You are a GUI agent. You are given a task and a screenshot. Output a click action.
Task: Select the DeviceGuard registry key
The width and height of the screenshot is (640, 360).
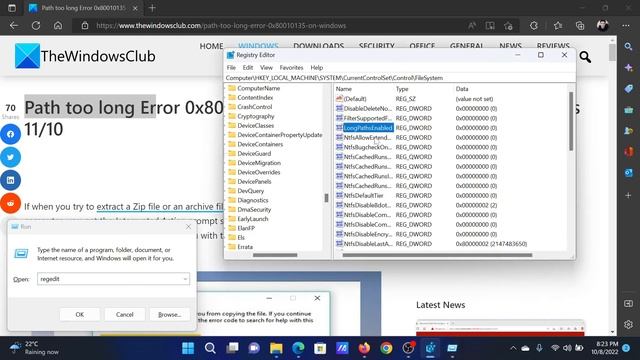[254, 153]
